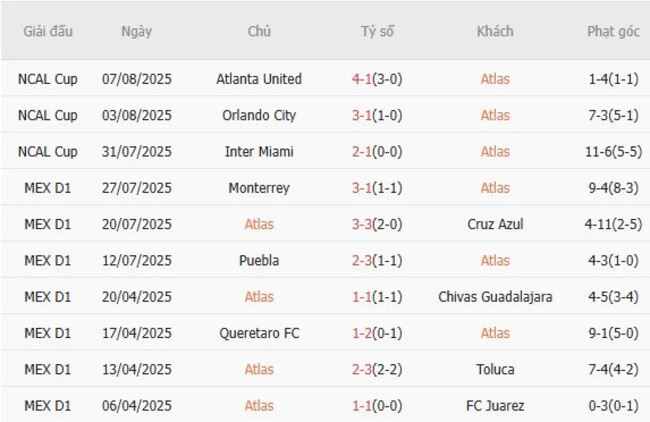Click the "Phạt góc" column header
The height and width of the screenshot is (422, 650).
[x=613, y=31]
